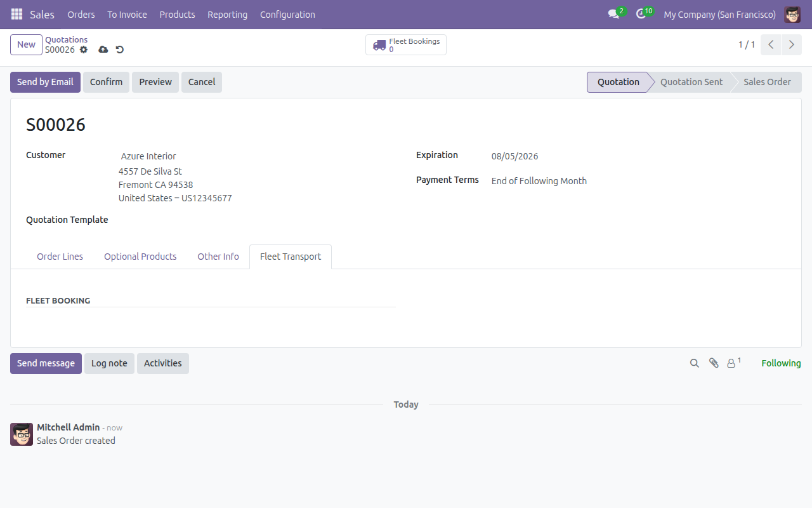Click the cloud save icon
The height and width of the screenshot is (508, 812).
pyautogui.click(x=103, y=50)
